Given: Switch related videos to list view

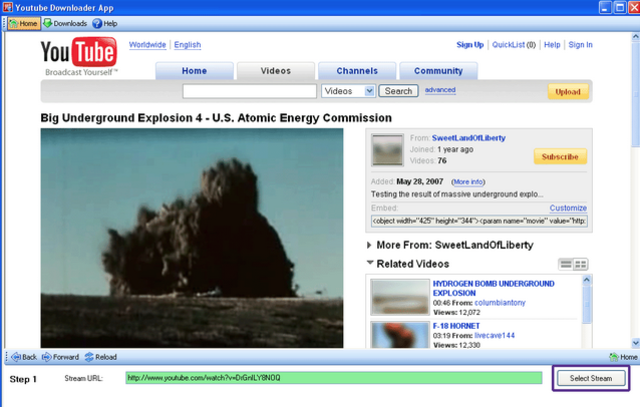Looking at the screenshot, I should 566,265.
